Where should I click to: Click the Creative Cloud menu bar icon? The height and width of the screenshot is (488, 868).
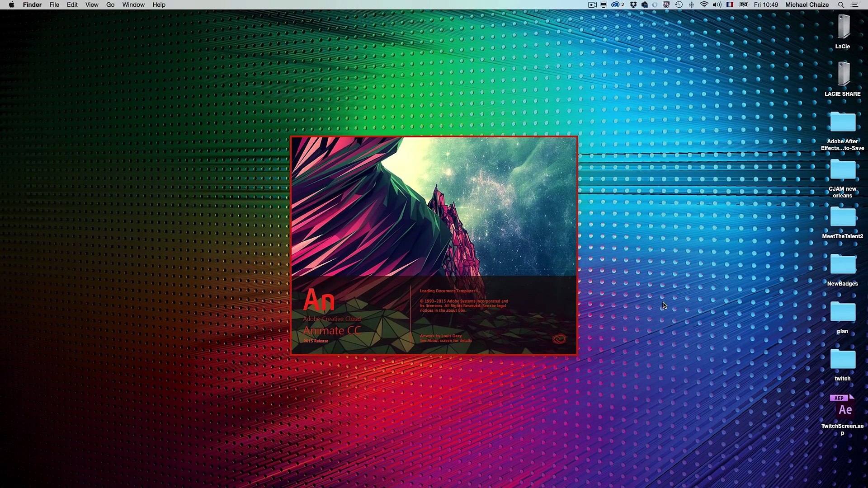pyautogui.click(x=616, y=5)
